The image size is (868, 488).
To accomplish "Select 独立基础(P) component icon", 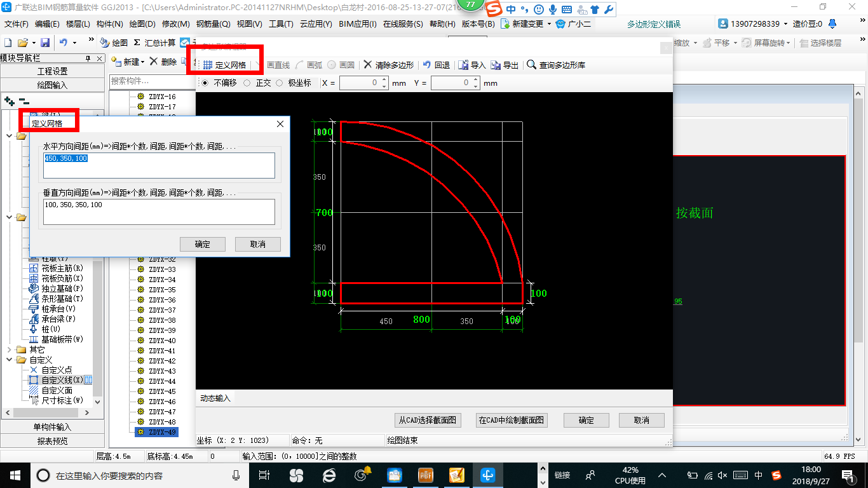I will click(35, 289).
